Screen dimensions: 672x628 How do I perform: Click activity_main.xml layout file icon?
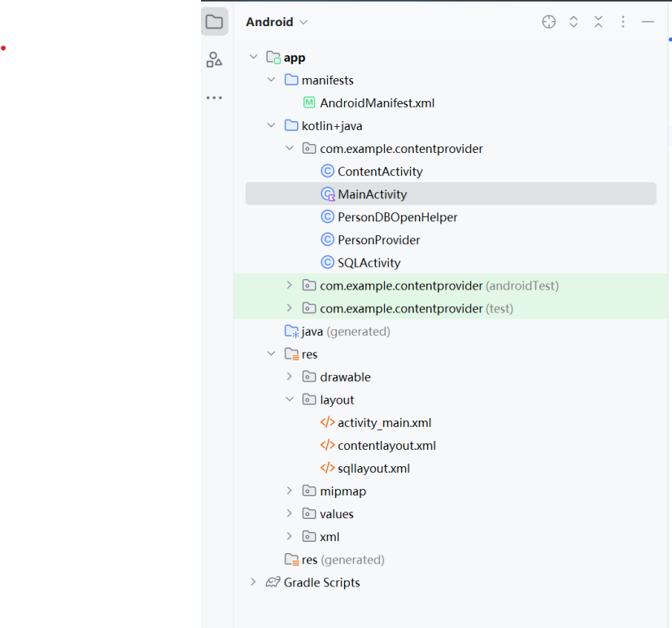pyautogui.click(x=327, y=422)
